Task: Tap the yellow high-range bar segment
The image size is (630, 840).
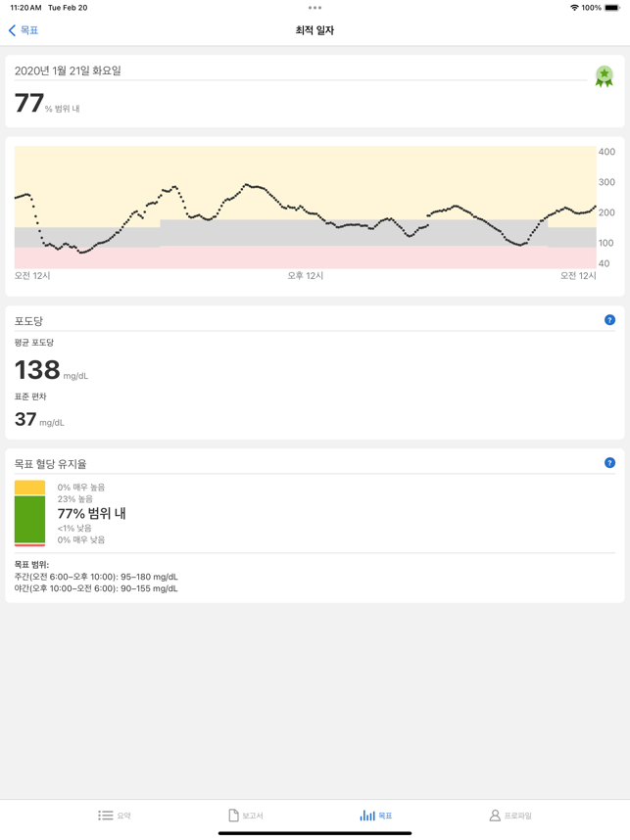Action: (x=29, y=488)
